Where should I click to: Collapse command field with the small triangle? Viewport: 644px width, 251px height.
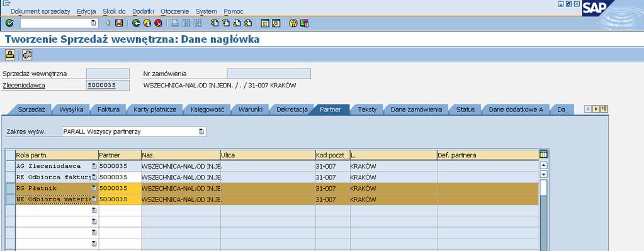click(x=108, y=23)
